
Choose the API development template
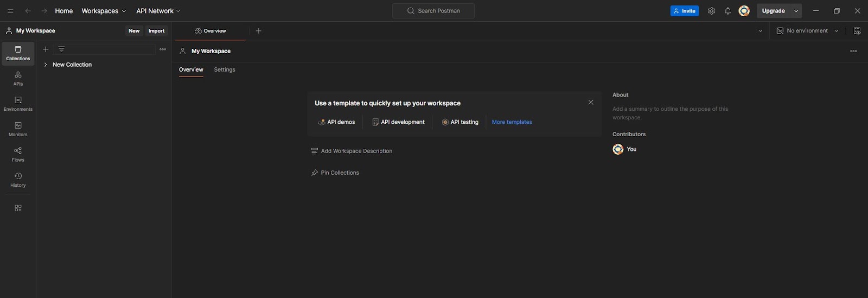[x=398, y=122]
